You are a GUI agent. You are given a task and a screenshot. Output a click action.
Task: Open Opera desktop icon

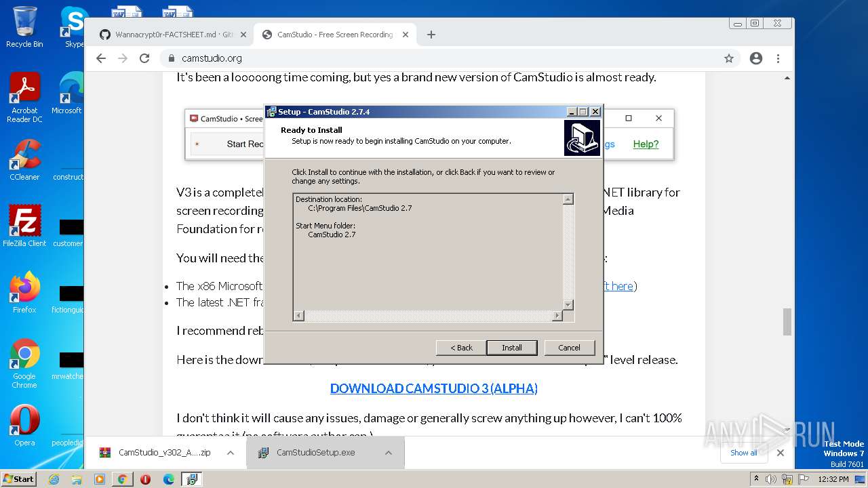24,426
